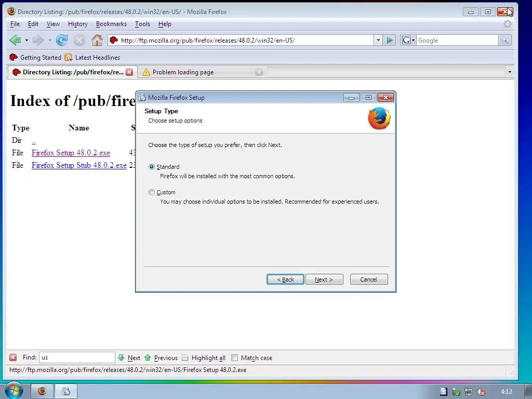Select the Standard setup option
Screen dimensions: 532x399
tap(152, 167)
